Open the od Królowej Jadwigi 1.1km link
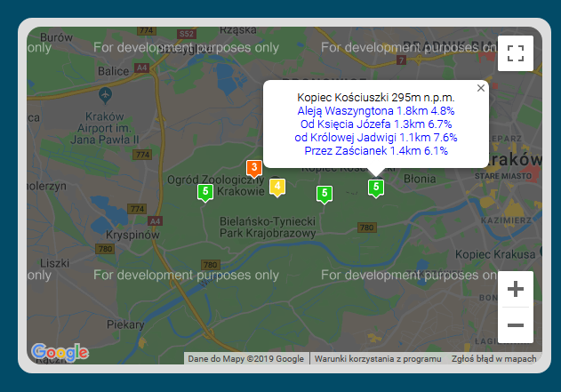This screenshot has width=561, height=392. (x=376, y=138)
